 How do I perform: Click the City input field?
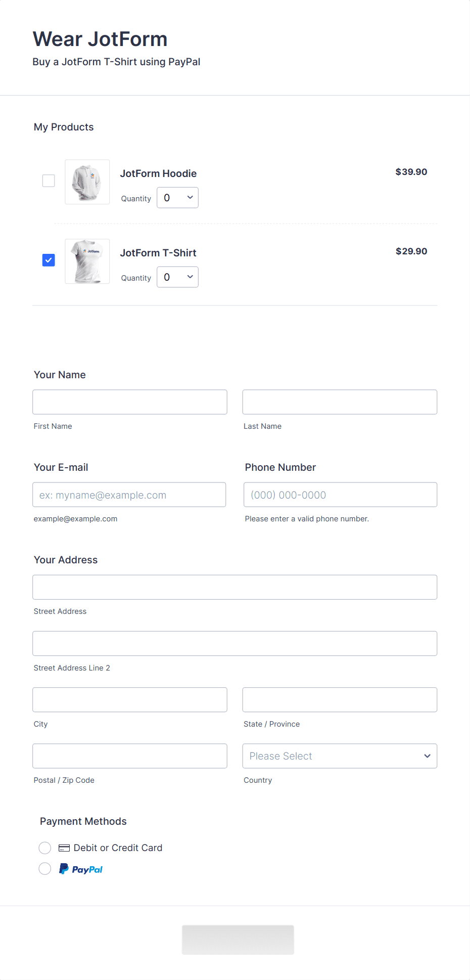tap(130, 700)
